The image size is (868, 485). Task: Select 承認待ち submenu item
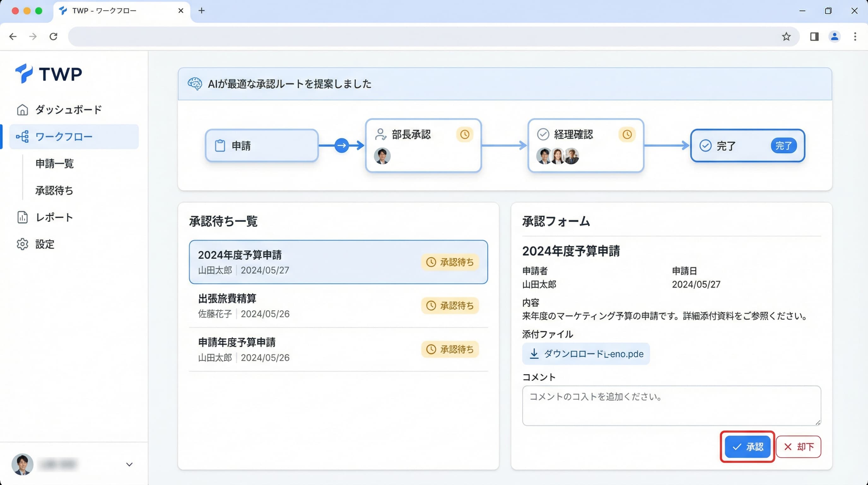tap(55, 191)
